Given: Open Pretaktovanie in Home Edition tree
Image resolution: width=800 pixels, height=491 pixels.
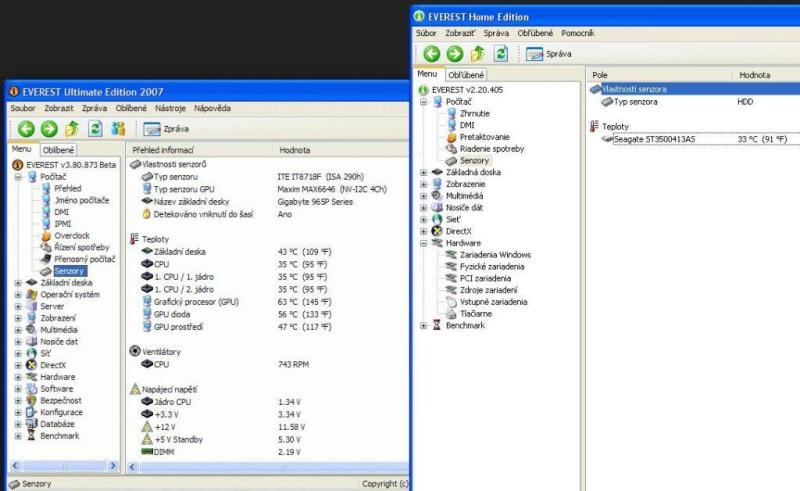Looking at the screenshot, I should coord(484,137).
